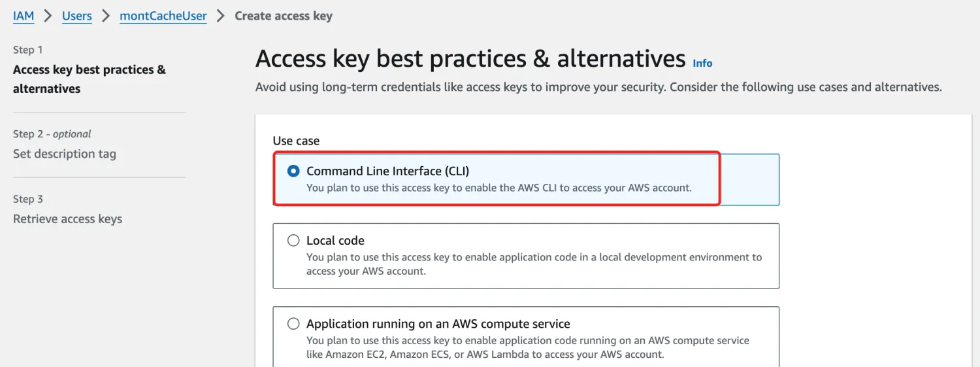The image size is (980, 367).
Task: Click the Local code option title
Action: pyautogui.click(x=335, y=241)
